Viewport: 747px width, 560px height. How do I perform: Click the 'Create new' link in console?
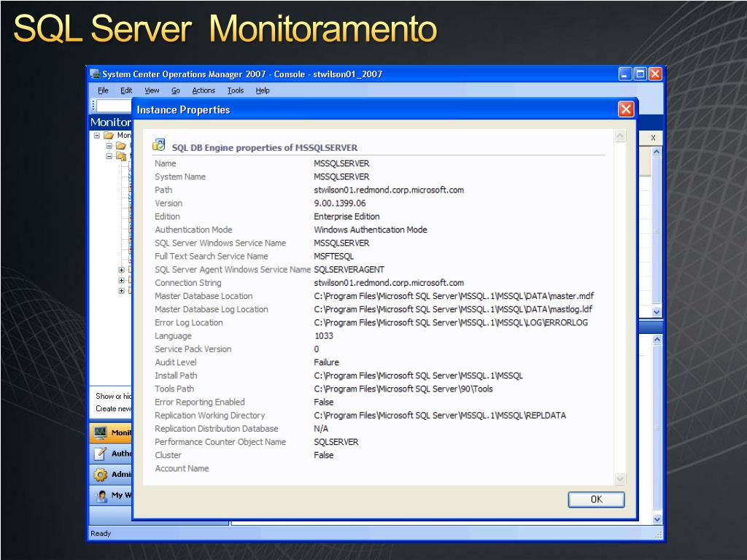pyautogui.click(x=113, y=408)
